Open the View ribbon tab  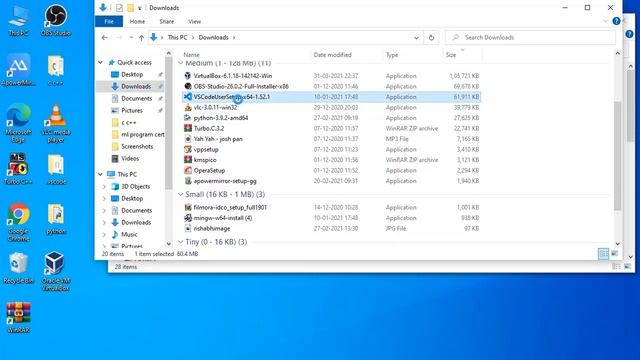[195, 22]
